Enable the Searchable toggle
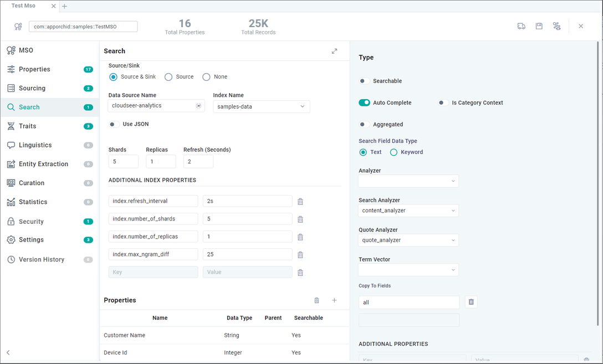Viewport: 603px width, 364px height. click(364, 81)
